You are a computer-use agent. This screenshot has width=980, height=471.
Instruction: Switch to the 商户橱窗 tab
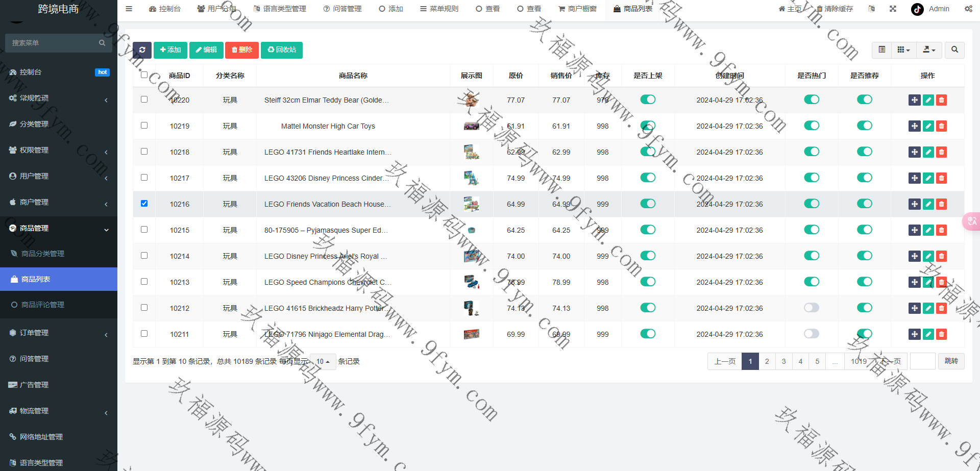pyautogui.click(x=577, y=9)
